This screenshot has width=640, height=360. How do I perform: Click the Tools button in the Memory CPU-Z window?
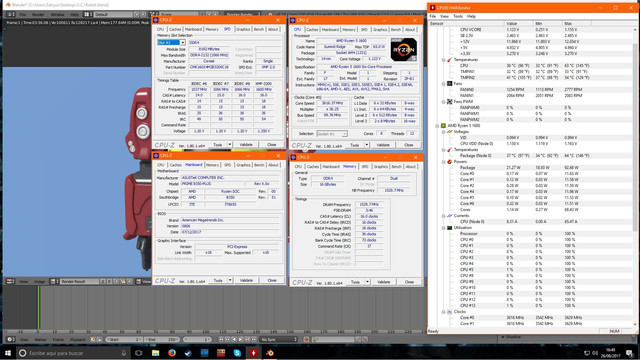click(x=356, y=282)
